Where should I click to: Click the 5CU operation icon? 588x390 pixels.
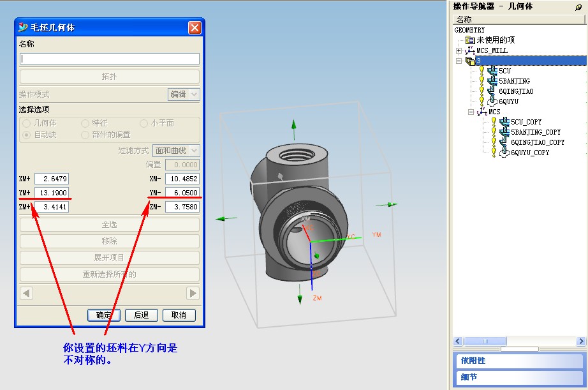point(492,71)
